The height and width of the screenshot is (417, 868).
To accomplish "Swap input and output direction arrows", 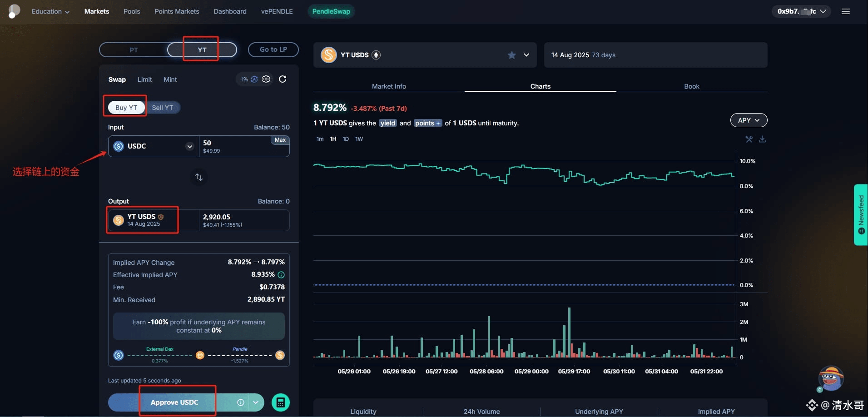I will pos(199,177).
